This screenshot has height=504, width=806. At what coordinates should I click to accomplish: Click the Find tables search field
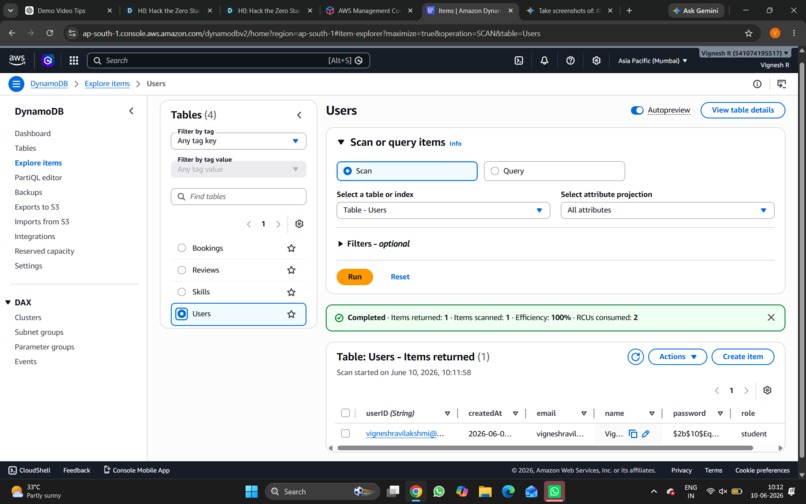point(239,196)
